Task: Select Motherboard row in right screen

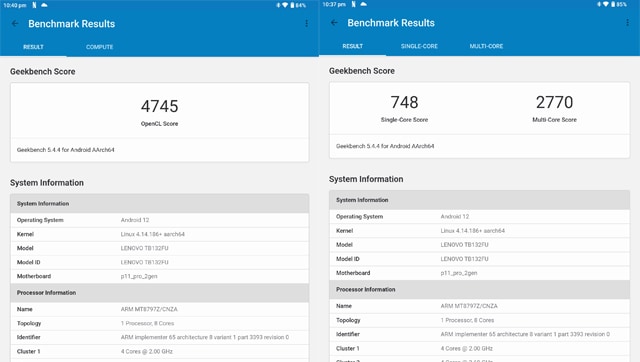Action: [x=480, y=273]
